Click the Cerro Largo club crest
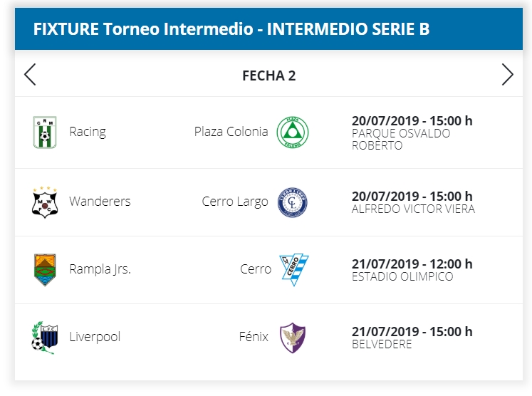Image resolution: width=532 pixels, height=396 pixels. point(292,202)
